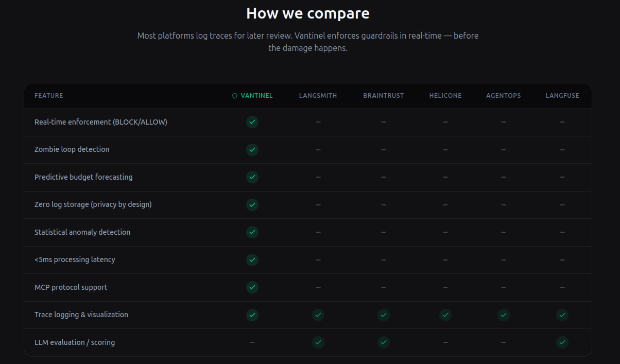Select the AGENTOPS column header

tap(504, 96)
